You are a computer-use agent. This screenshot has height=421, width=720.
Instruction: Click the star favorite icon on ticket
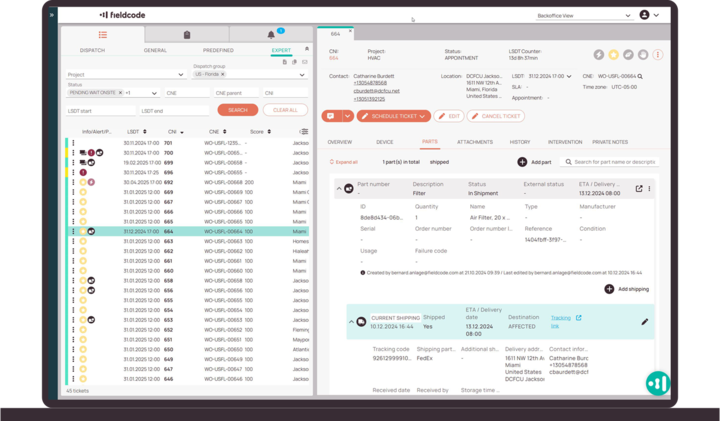(x=614, y=54)
